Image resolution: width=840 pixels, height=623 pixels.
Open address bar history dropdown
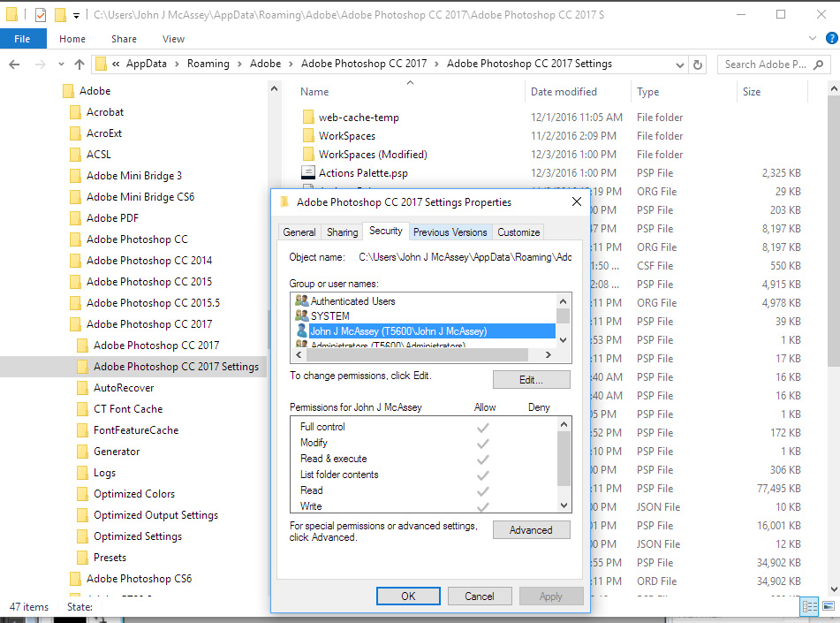(x=680, y=65)
